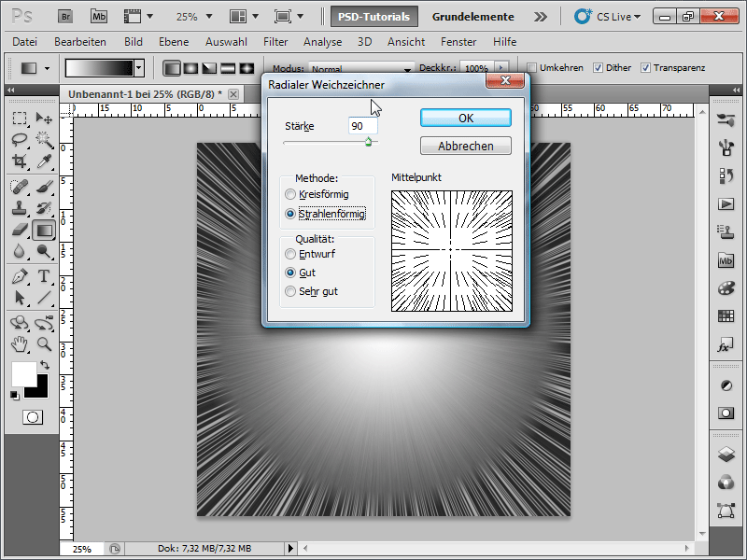Show more workspaces with double chevron
The height and width of the screenshot is (560, 747).
(541, 17)
